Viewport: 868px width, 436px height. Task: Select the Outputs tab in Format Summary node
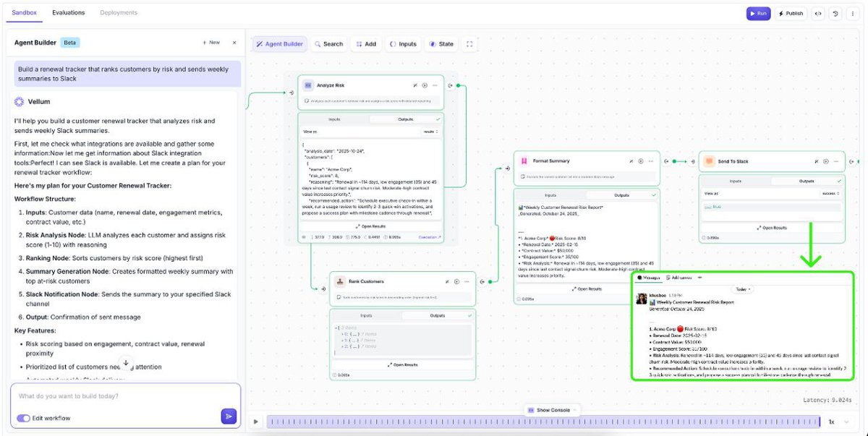click(622, 195)
